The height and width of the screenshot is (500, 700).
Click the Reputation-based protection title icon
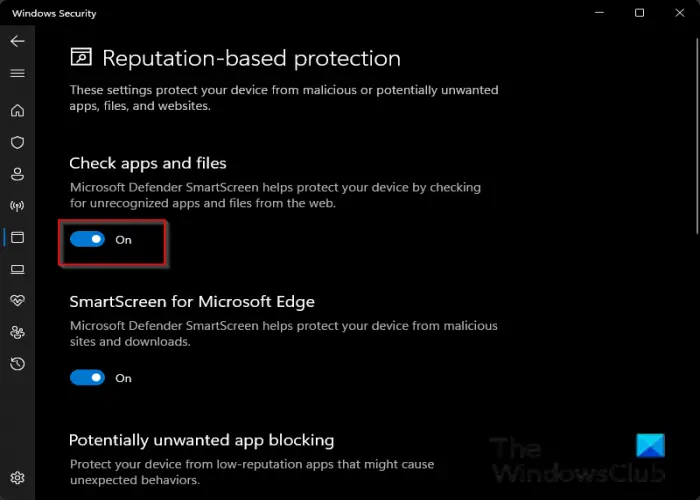click(x=81, y=57)
